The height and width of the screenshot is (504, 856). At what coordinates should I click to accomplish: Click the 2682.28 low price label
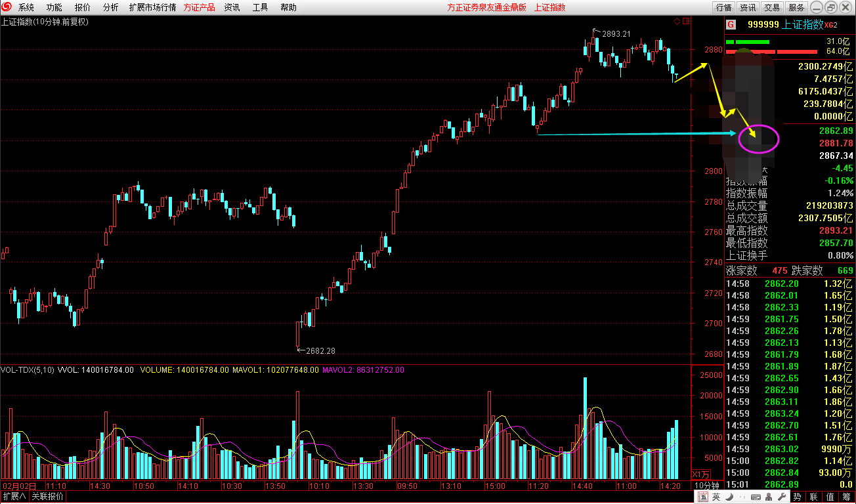point(321,351)
